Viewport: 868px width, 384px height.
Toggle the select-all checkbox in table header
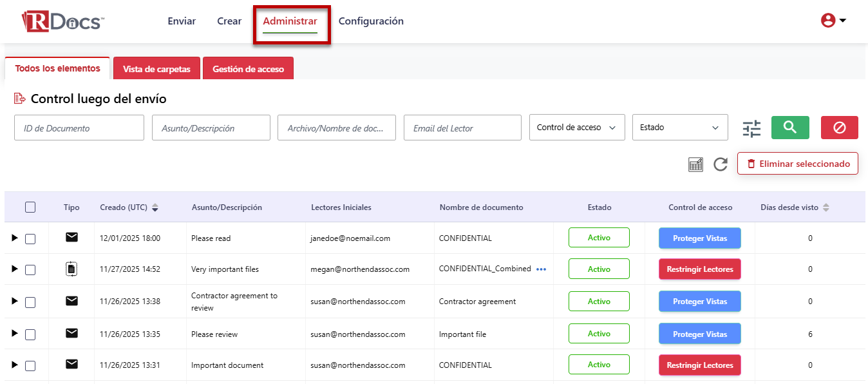pyautogui.click(x=30, y=207)
